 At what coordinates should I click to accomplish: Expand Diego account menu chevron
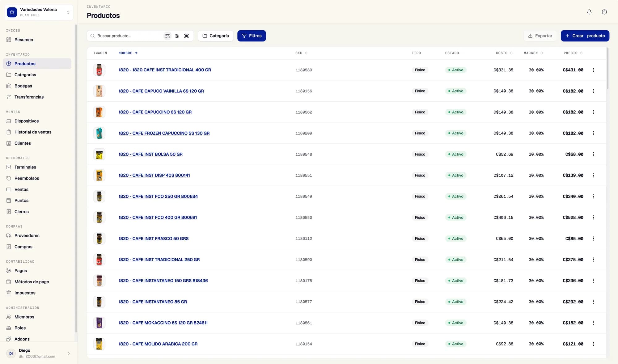click(69, 353)
